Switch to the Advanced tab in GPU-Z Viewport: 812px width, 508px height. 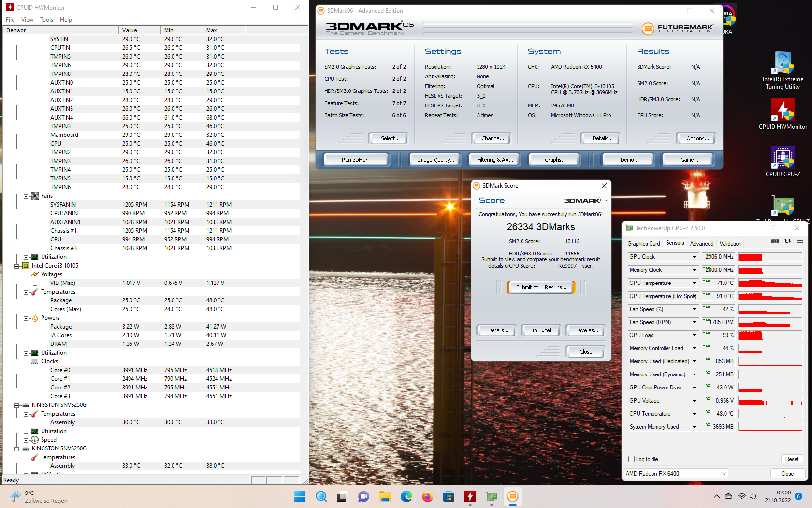701,244
